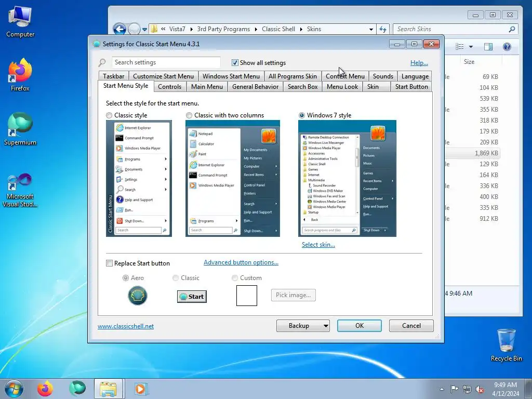Image resolution: width=532 pixels, height=399 pixels.
Task: Switch to the Controls tab
Action: (x=170, y=87)
